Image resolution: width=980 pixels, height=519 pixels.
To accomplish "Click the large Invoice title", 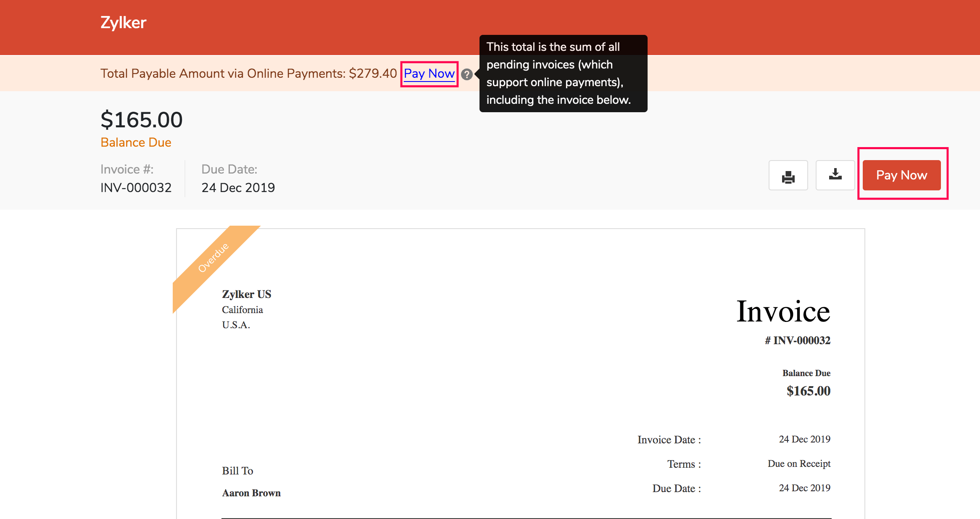I will 783,311.
